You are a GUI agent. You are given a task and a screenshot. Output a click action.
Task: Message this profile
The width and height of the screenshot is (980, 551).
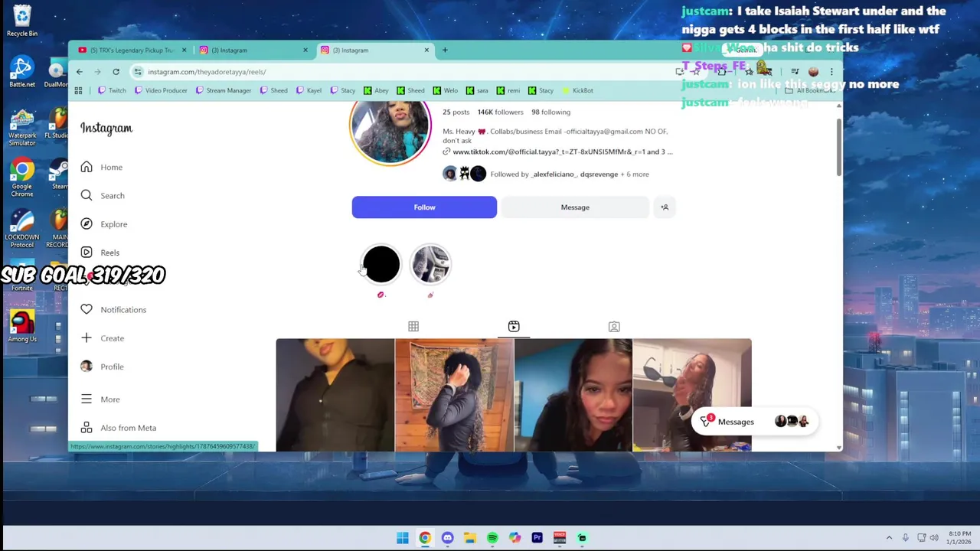[575, 207]
